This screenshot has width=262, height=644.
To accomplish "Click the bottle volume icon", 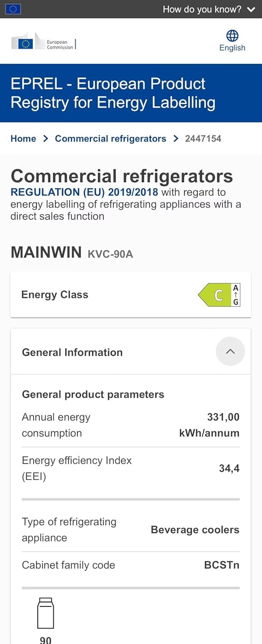I will click(46, 613).
